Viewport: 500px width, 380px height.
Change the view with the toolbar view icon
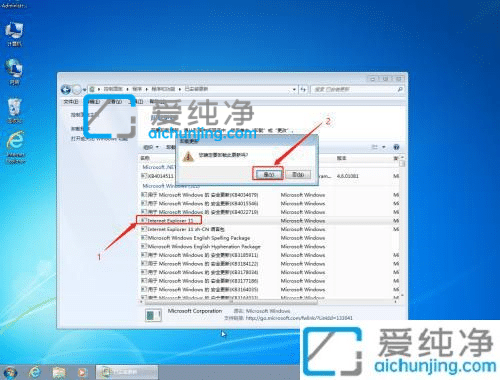point(375,147)
